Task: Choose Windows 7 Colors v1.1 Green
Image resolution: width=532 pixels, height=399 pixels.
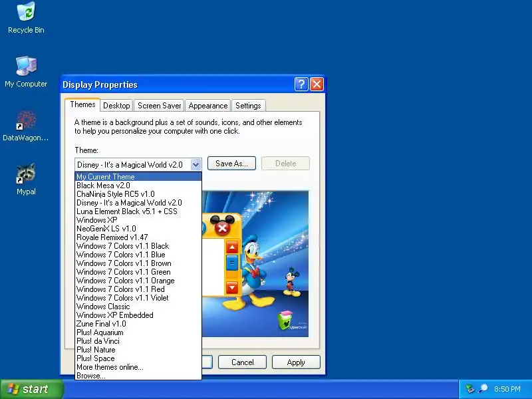Action: click(x=138, y=272)
